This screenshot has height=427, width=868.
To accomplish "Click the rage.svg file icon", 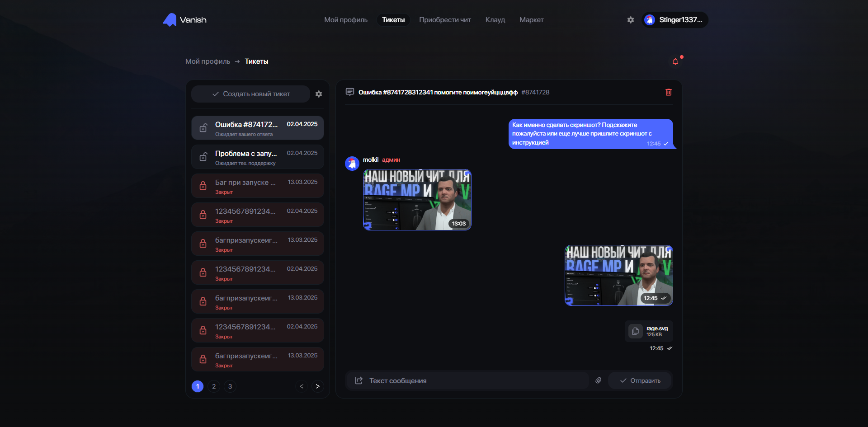I will coord(635,331).
